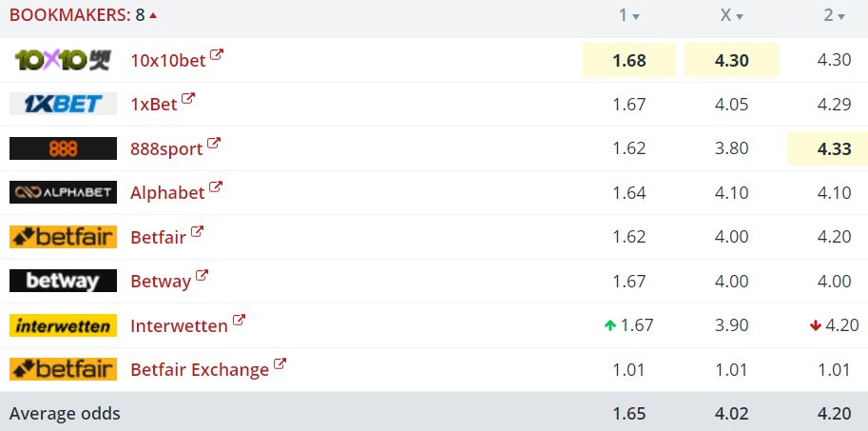Open external link icon next to Betfair Exchange
The image size is (868, 431).
point(280,364)
